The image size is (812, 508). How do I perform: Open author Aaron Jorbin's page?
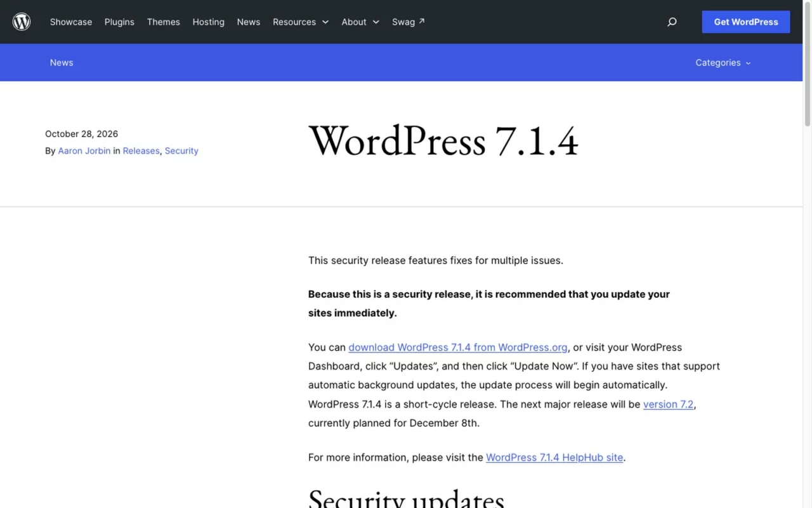tap(84, 150)
